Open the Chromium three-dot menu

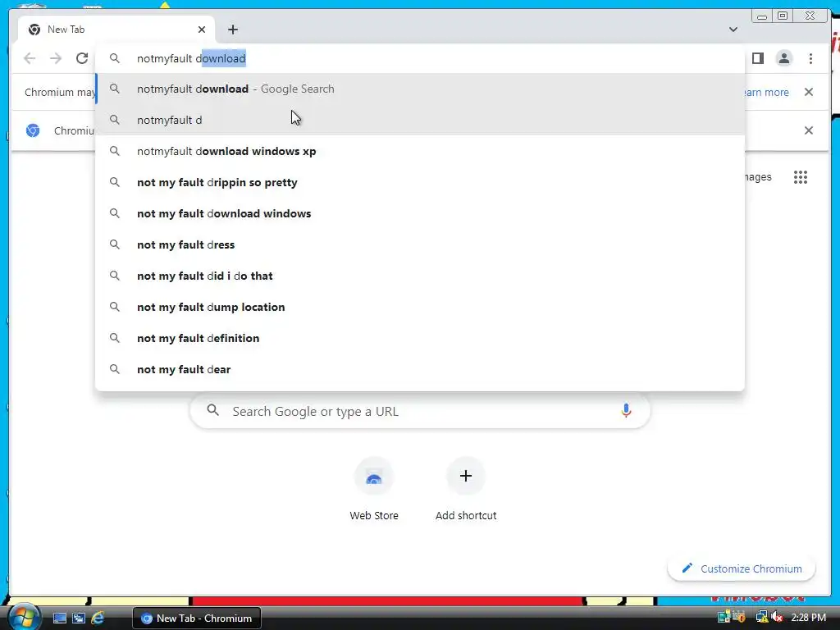(810, 58)
